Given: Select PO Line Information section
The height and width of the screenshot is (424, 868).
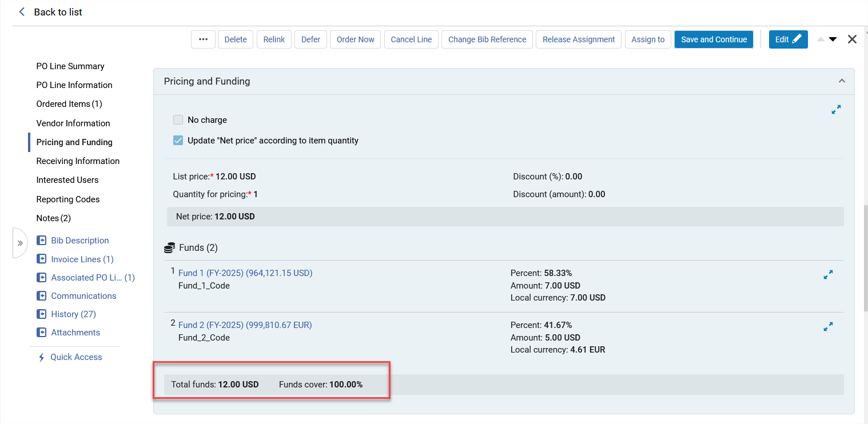Looking at the screenshot, I should point(74,85).
